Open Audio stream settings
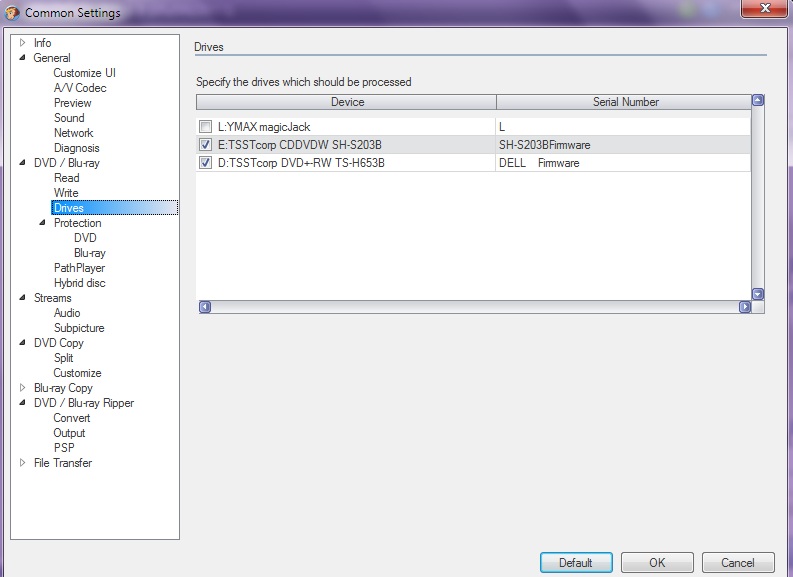The image size is (793, 577). 67,313
